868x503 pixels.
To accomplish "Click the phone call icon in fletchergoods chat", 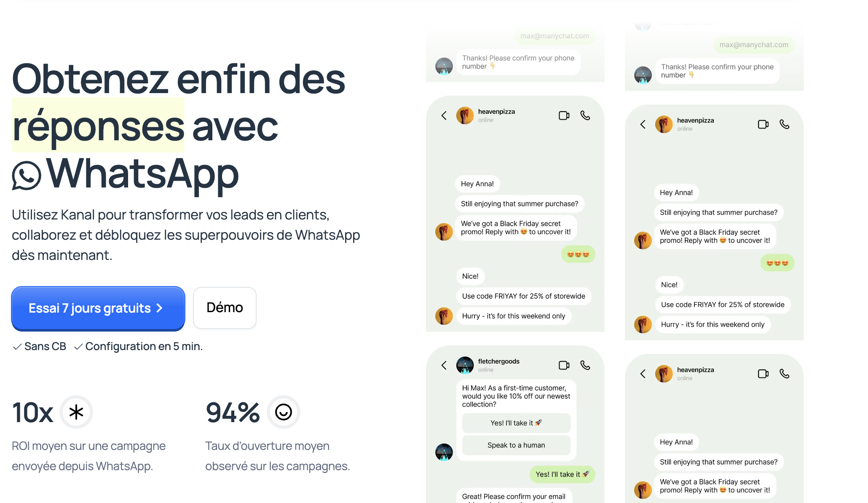I will coord(585,365).
